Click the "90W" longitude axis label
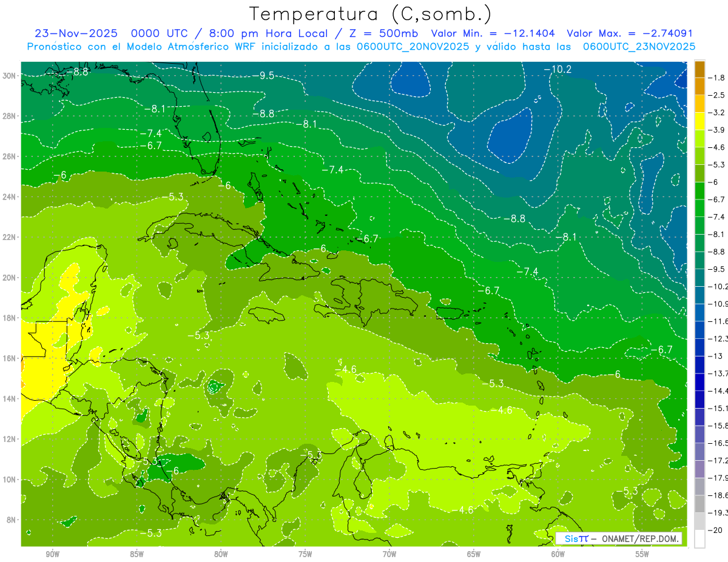Screen dimensions: 728x562 coord(52,554)
